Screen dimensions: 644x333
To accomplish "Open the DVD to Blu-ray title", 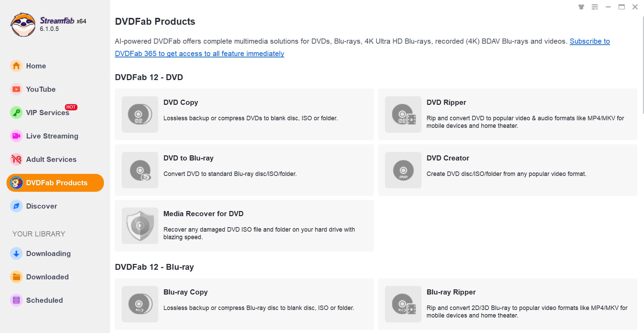I will pos(189,158).
